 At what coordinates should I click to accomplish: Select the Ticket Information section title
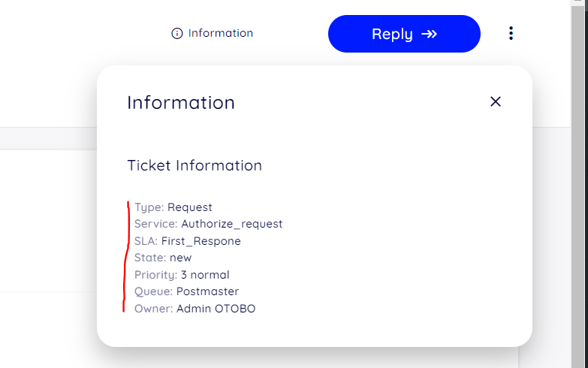click(x=194, y=165)
